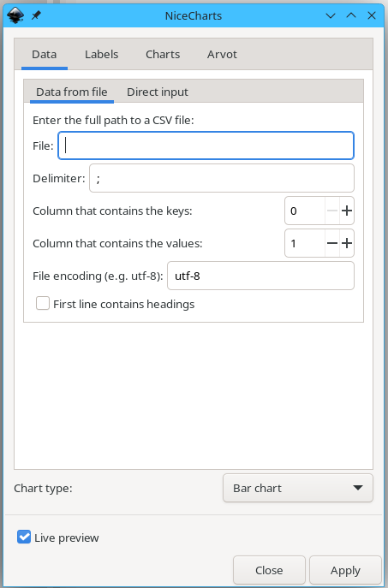
Task: Click the keys column number field
Action: tap(305, 211)
